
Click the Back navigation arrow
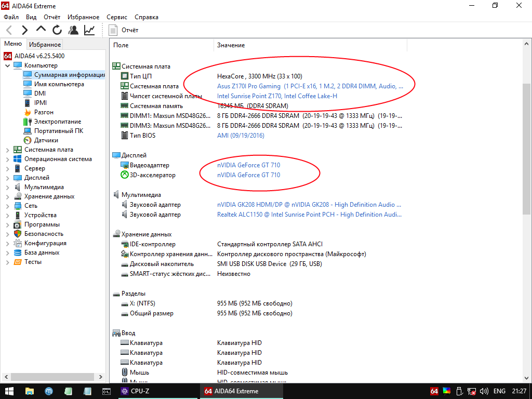click(9, 30)
